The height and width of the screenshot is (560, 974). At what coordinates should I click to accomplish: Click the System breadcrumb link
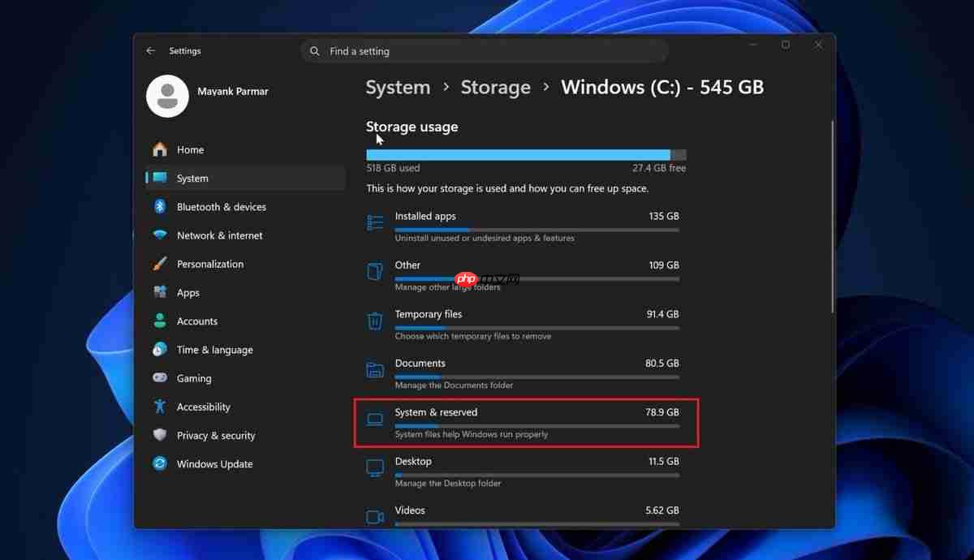(x=398, y=88)
